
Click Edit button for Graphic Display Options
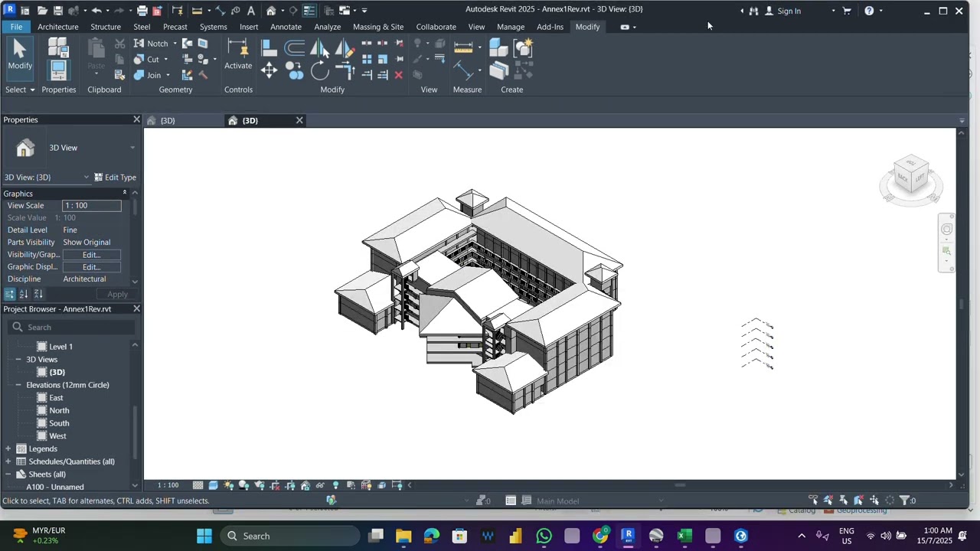(92, 267)
